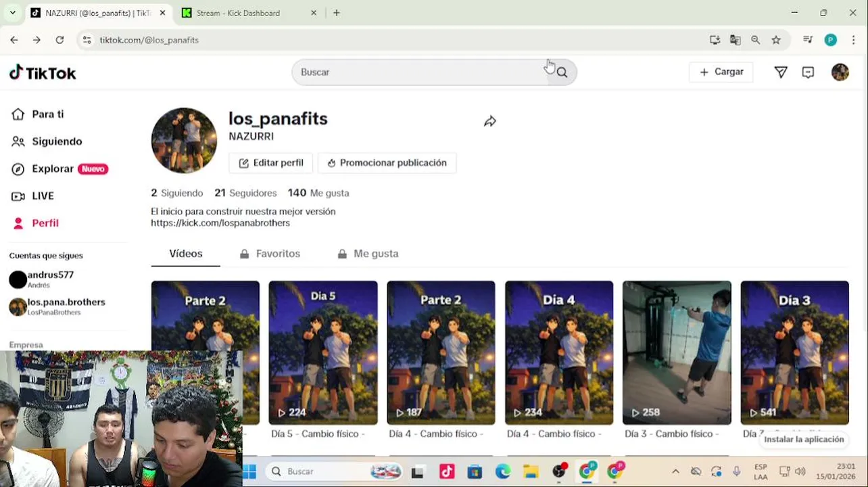Open los.pana.brothers account in sidebar

57,306
